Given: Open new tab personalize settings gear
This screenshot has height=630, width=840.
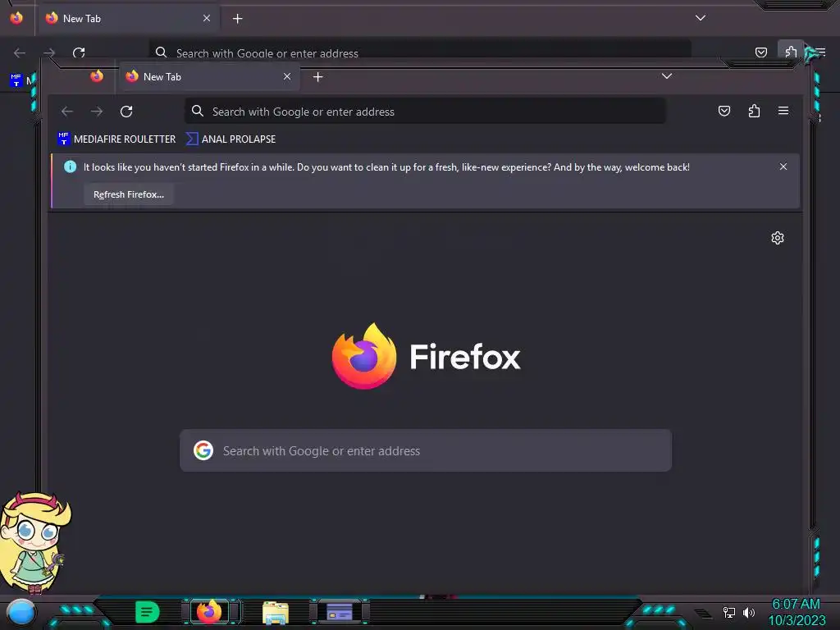Looking at the screenshot, I should [778, 238].
